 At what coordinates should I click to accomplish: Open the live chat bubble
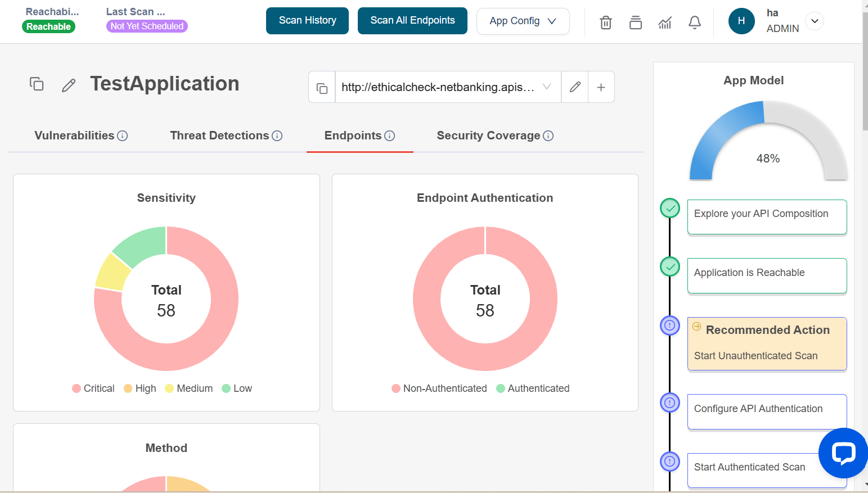tap(843, 453)
